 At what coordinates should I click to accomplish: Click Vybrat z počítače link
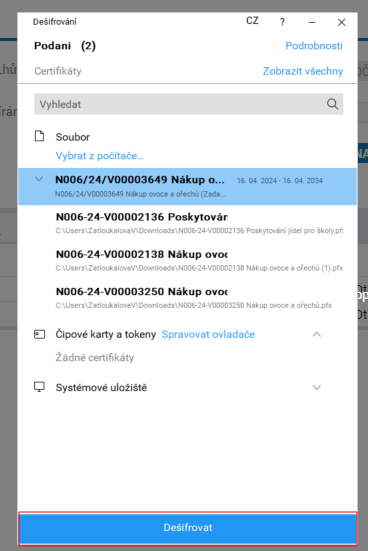(x=100, y=156)
